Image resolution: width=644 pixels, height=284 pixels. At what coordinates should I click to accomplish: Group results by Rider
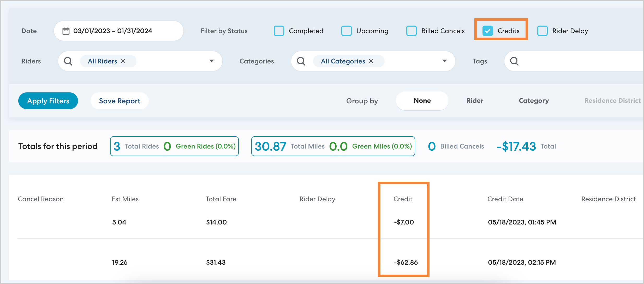475,101
